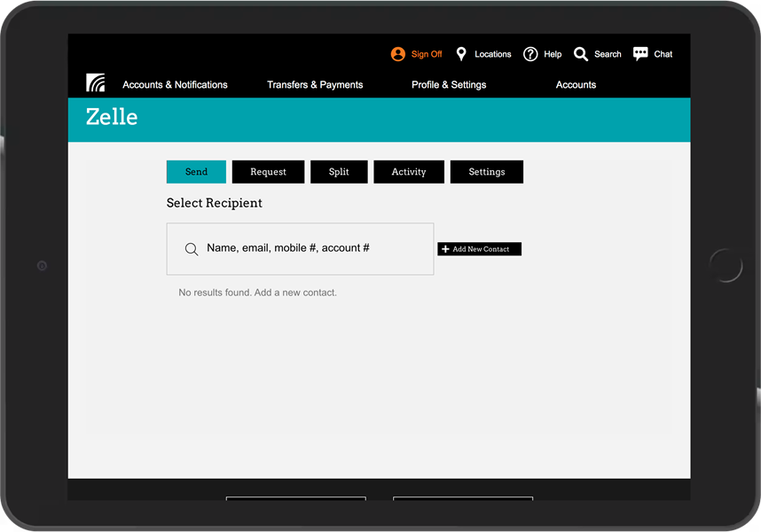Switch to the Request tab

pos(268,172)
